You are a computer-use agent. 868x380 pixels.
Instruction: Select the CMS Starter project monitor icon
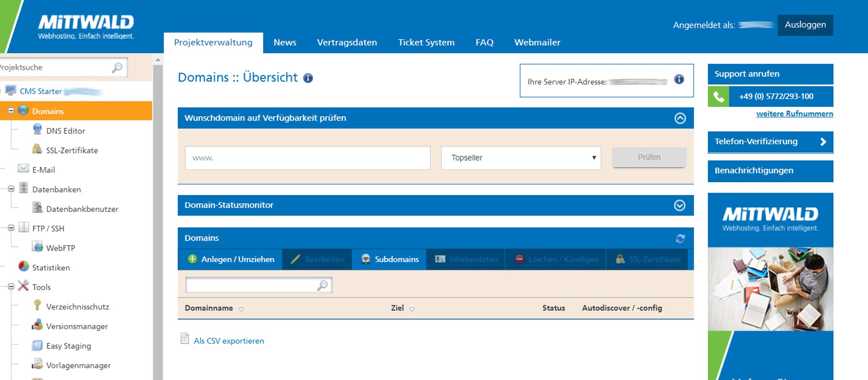pos(11,90)
